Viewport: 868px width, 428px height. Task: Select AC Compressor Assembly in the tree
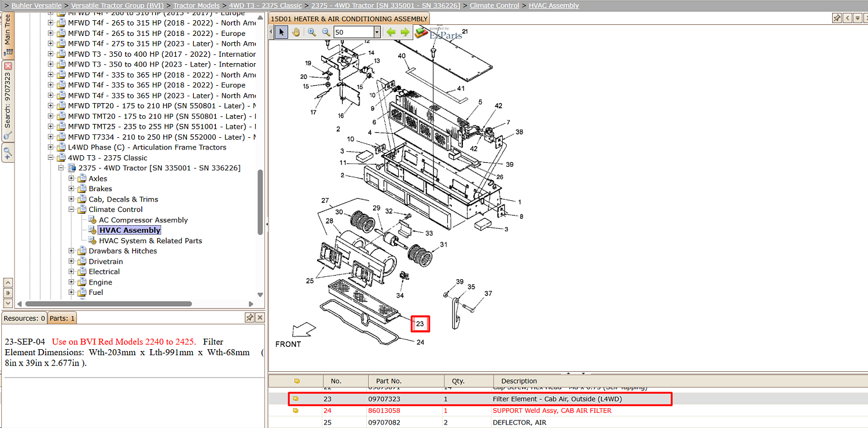[144, 220]
